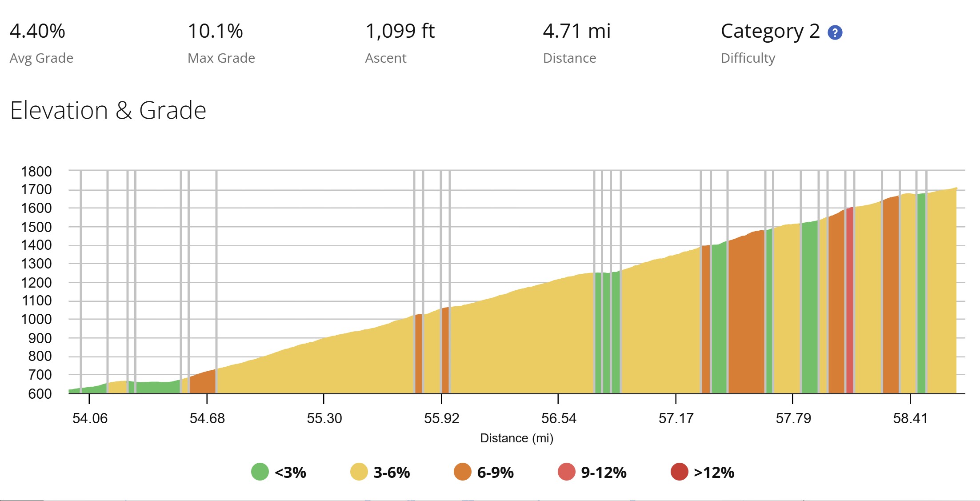
Task: Click the 55.92 distance axis tick label
Action: pos(441,418)
